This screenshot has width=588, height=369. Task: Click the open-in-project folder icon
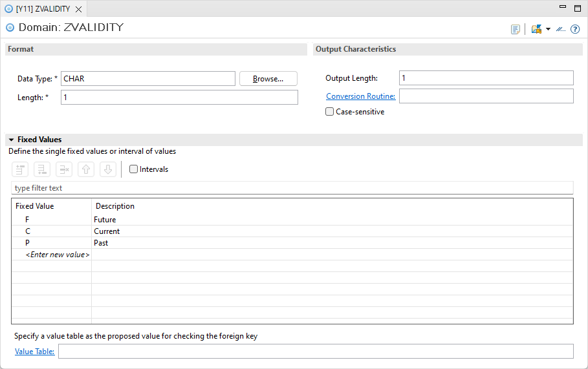coord(537,29)
